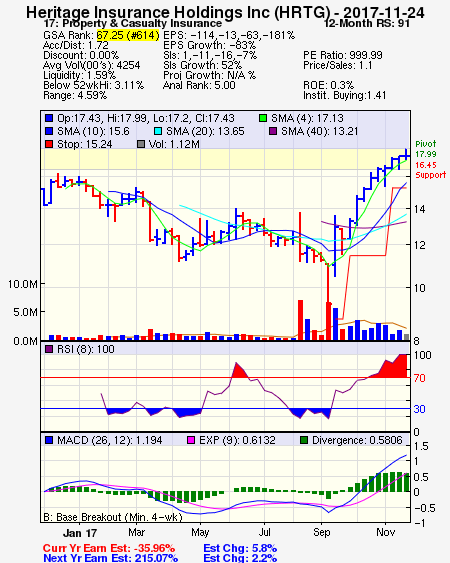The width and height of the screenshot is (450, 563).
Task: Click the Acc/Dist: 1.72 value
Action: (x=76, y=45)
